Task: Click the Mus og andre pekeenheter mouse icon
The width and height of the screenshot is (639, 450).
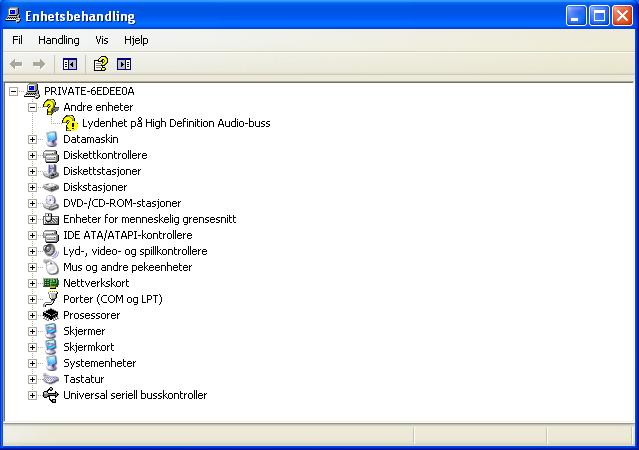Action: coord(51,267)
